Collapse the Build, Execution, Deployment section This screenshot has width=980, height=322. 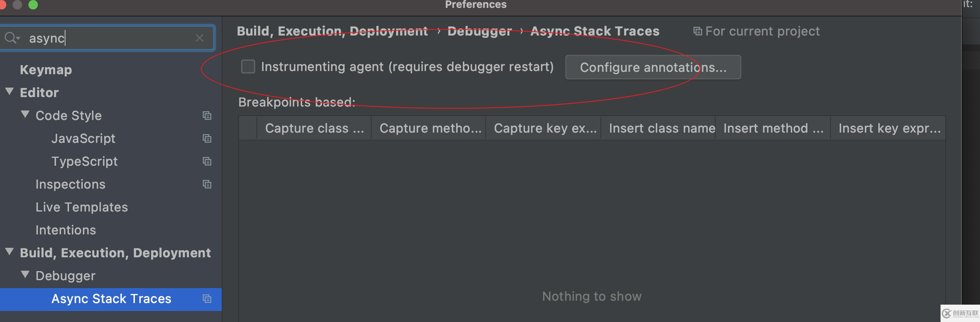pos(9,252)
